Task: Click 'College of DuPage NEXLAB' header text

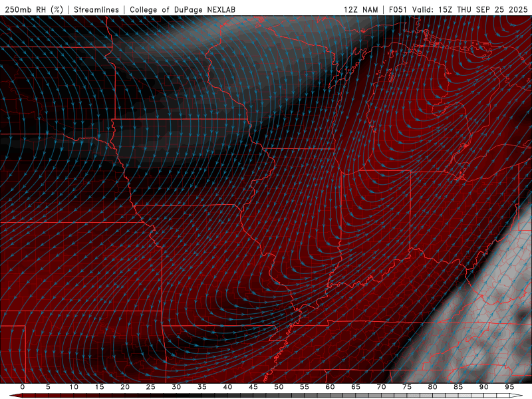Action: [x=182, y=9]
